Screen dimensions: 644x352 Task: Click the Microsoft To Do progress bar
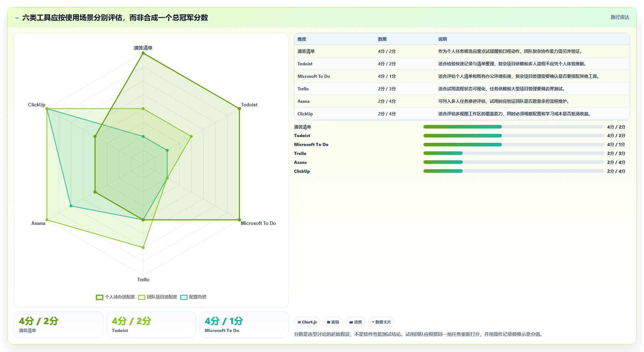coord(513,145)
